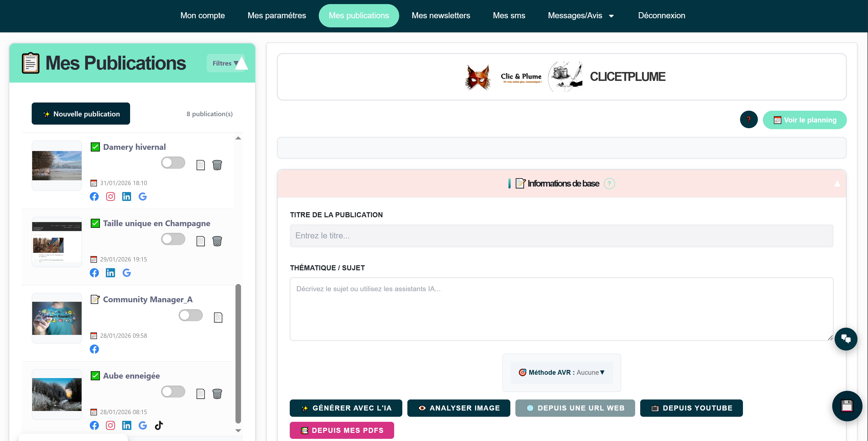868x441 pixels.
Task: Click the publication title input field
Action: pyautogui.click(x=561, y=236)
